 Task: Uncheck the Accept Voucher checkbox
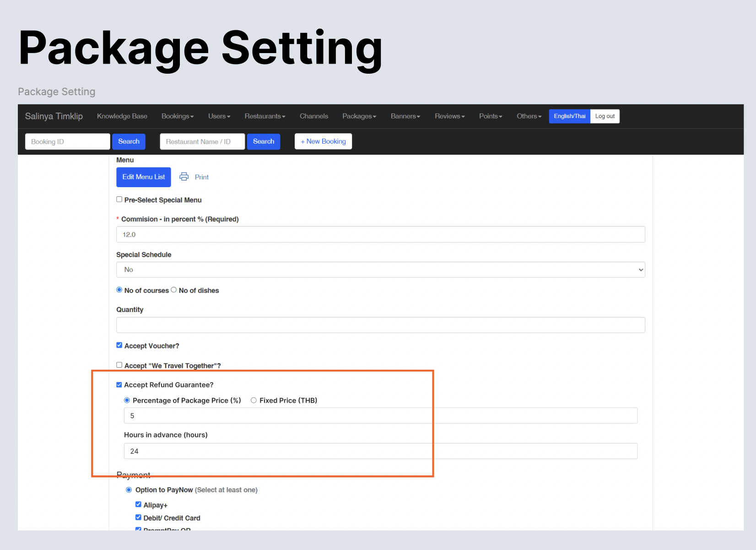(119, 345)
